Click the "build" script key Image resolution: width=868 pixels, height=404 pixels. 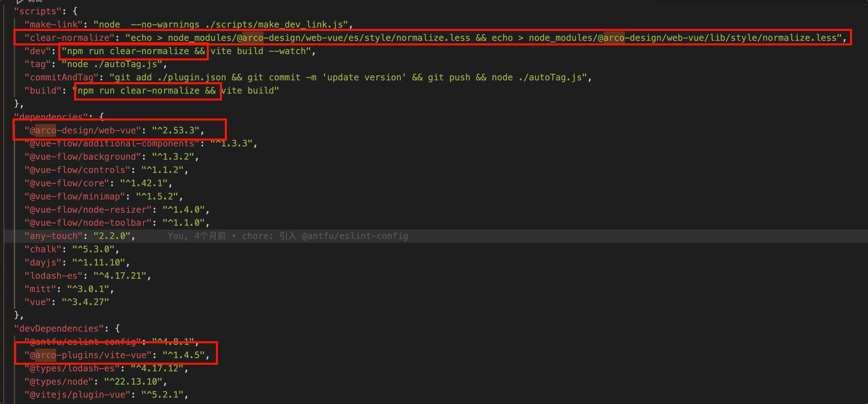tap(43, 91)
